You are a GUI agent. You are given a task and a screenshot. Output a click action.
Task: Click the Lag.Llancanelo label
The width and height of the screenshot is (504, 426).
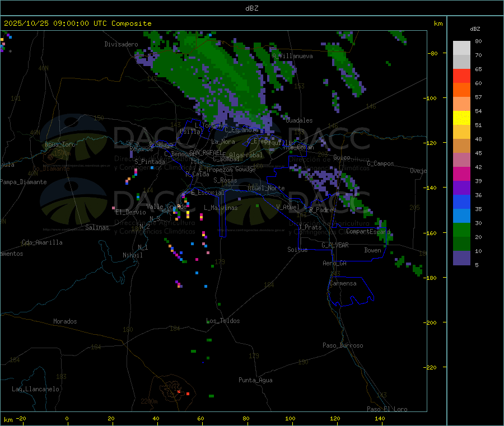(35, 389)
